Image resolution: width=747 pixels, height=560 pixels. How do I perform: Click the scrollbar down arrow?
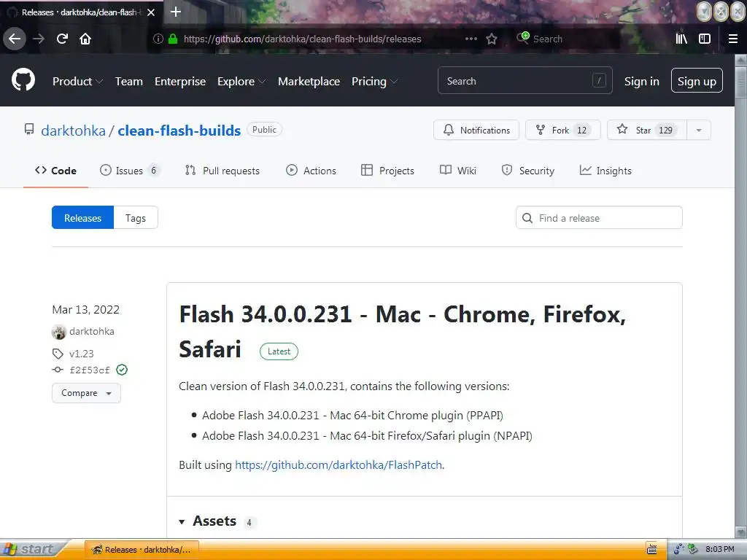click(x=740, y=532)
